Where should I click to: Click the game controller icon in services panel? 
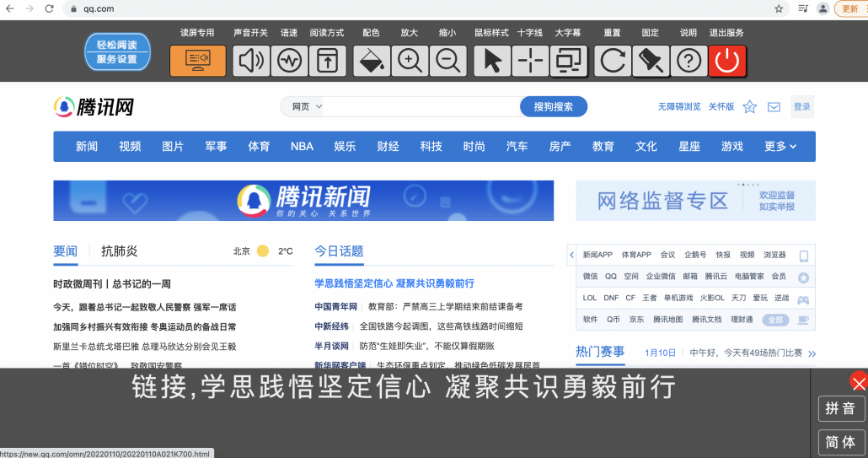[803, 299]
